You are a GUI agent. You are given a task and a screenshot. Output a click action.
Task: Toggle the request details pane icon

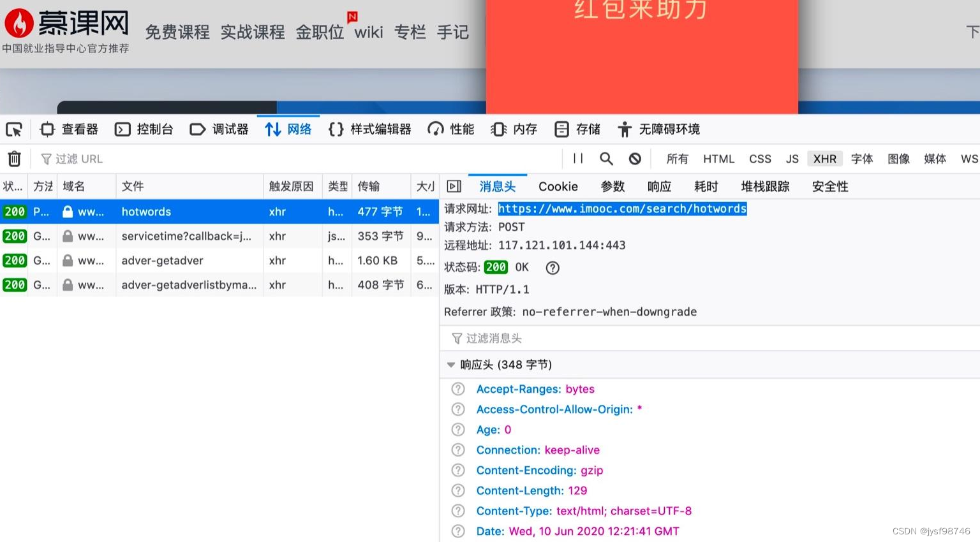tap(454, 186)
